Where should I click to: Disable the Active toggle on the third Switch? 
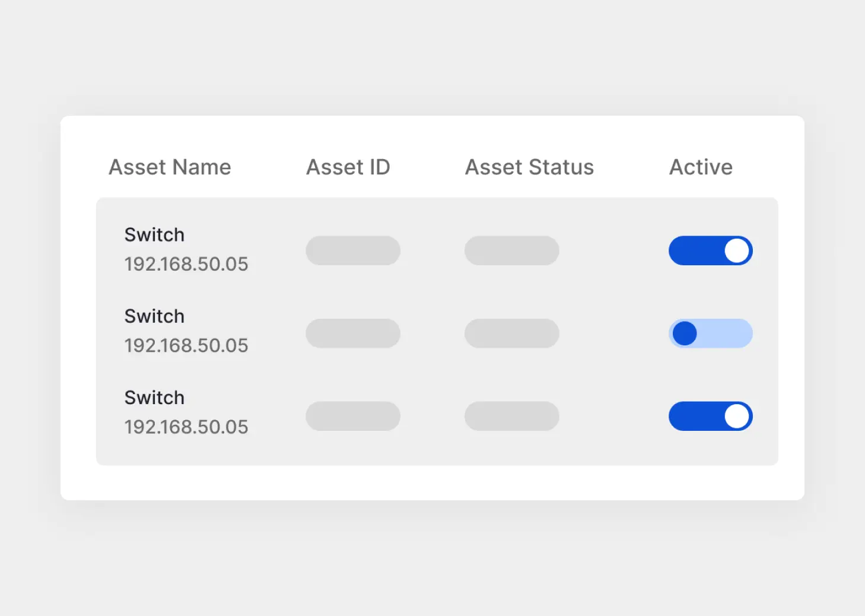[x=710, y=416]
